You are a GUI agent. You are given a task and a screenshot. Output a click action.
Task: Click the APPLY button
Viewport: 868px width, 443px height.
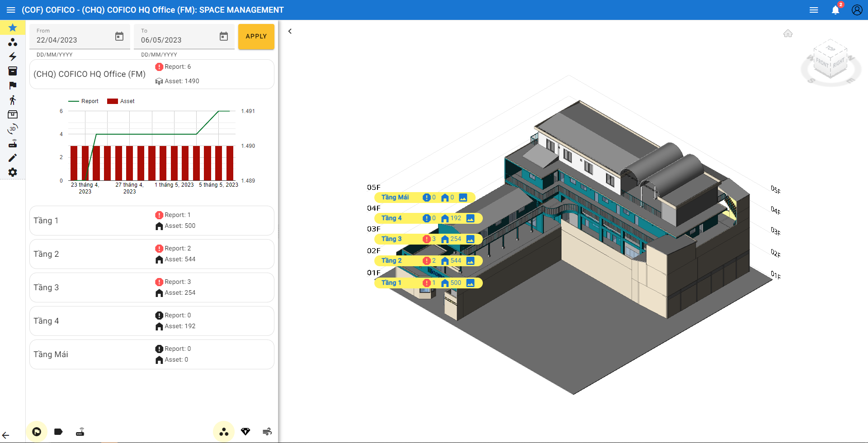pos(256,37)
